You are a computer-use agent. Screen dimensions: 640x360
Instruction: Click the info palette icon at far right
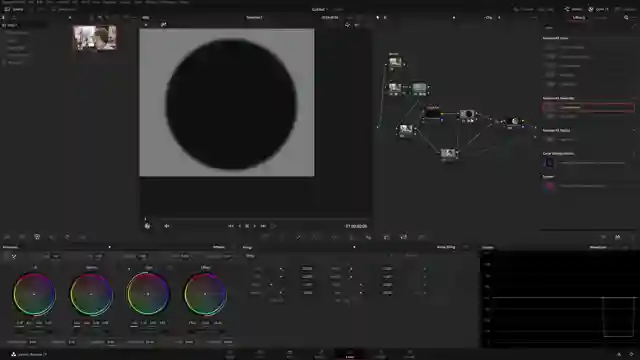[633, 237]
